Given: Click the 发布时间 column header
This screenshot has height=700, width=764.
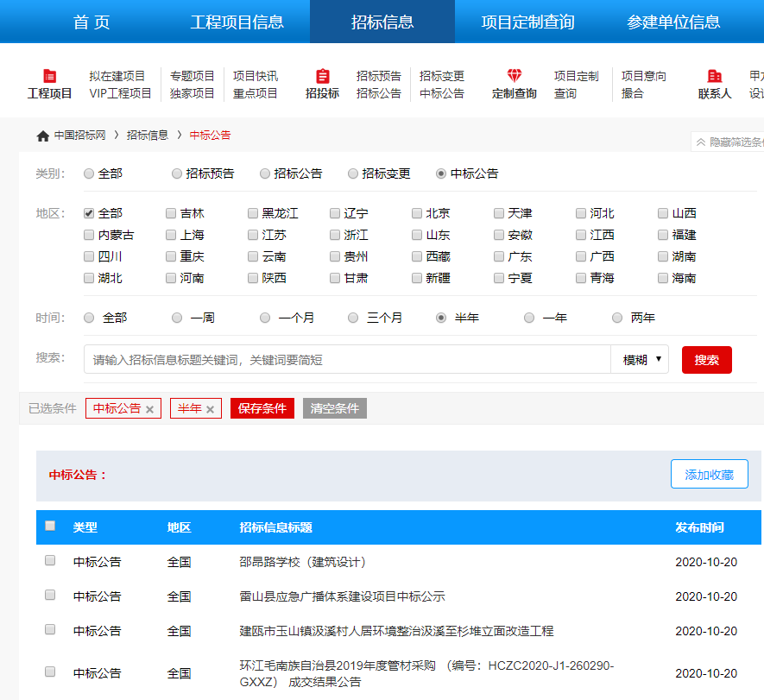Looking at the screenshot, I should pos(699,527).
